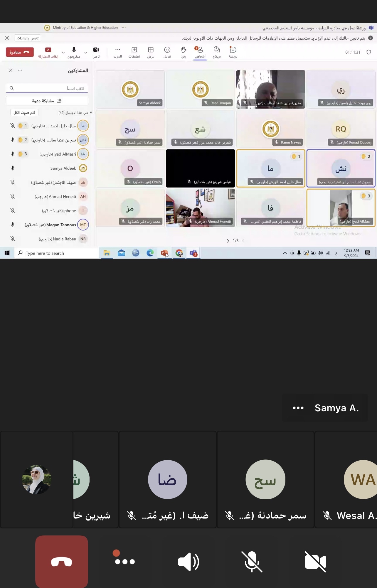Open File Explorer from the taskbar
Screen dimensions: 377x588
[107, 253]
